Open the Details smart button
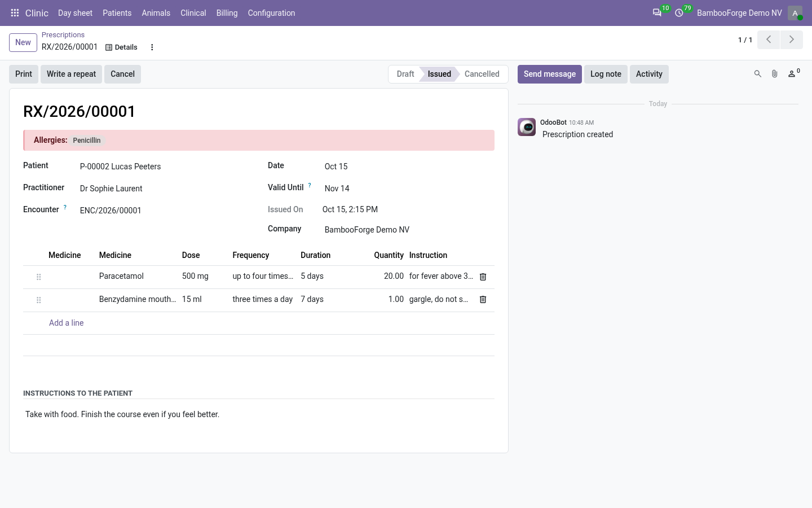The width and height of the screenshot is (812, 508). click(121, 47)
